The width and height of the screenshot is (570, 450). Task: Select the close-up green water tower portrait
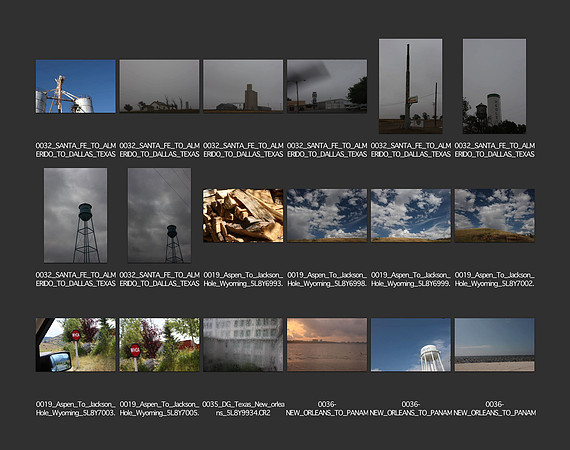[x=76, y=215]
